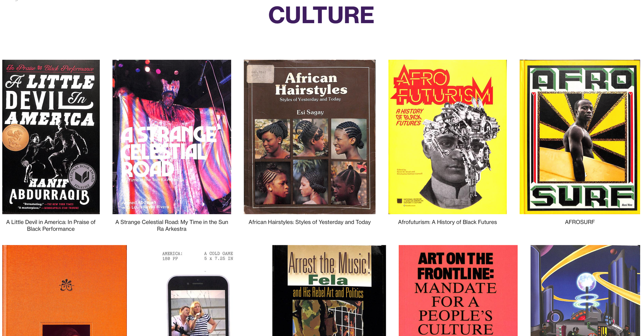Open the futuristic city illustration cover

point(585,291)
